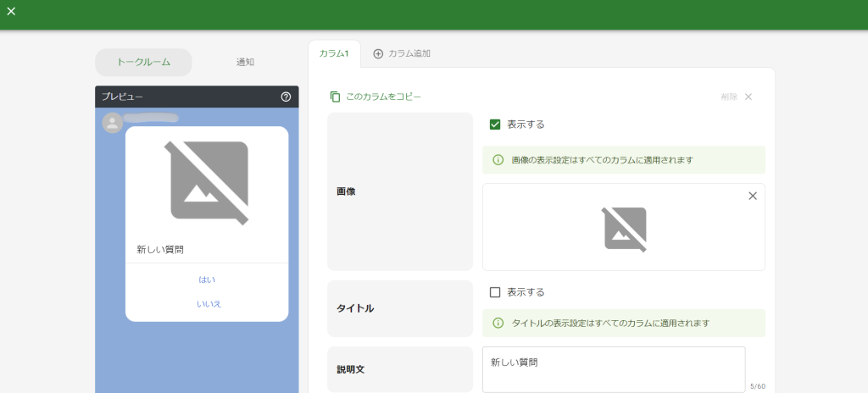
Task: Click the plus icon for カラム追加
Action: (378, 53)
